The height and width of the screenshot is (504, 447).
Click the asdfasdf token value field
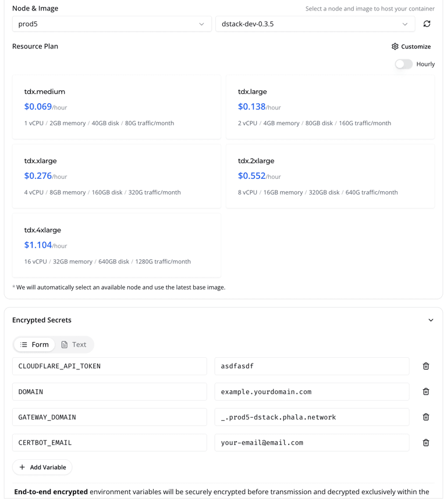311,366
